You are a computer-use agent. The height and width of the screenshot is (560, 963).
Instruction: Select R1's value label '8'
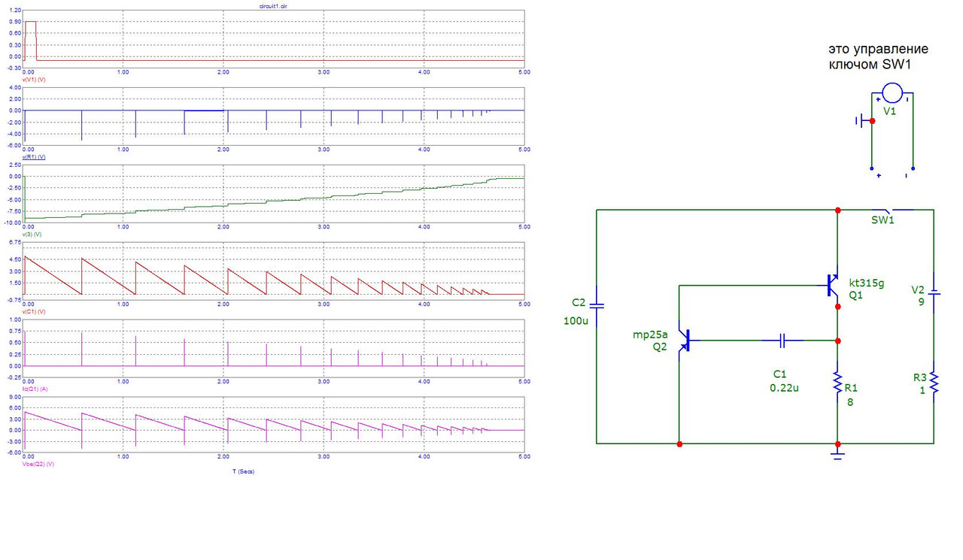[851, 402]
